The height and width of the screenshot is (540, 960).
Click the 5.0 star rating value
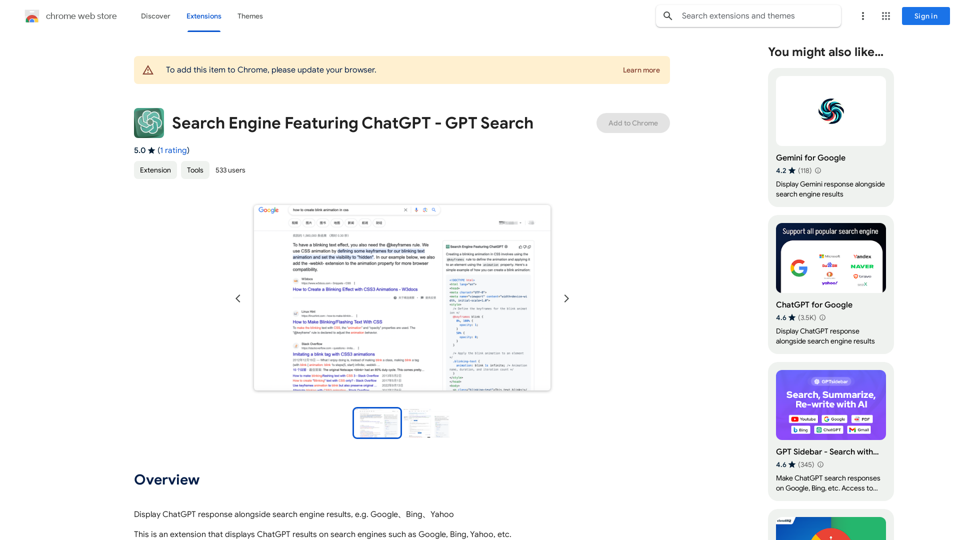pyautogui.click(x=144, y=151)
